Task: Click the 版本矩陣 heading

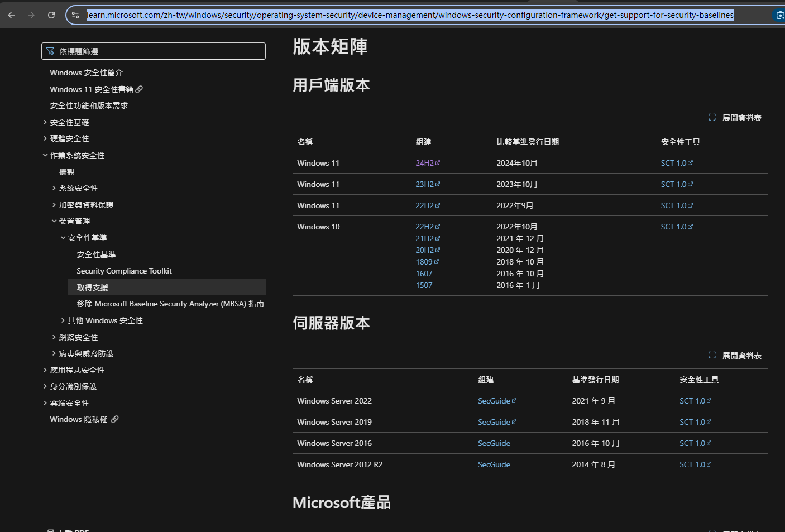Action: pos(331,47)
